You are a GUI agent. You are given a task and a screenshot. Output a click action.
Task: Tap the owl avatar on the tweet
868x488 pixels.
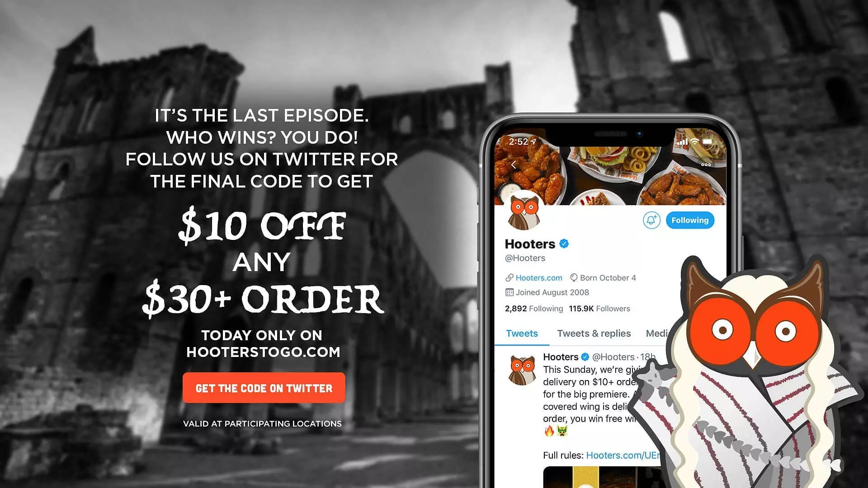coord(523,370)
